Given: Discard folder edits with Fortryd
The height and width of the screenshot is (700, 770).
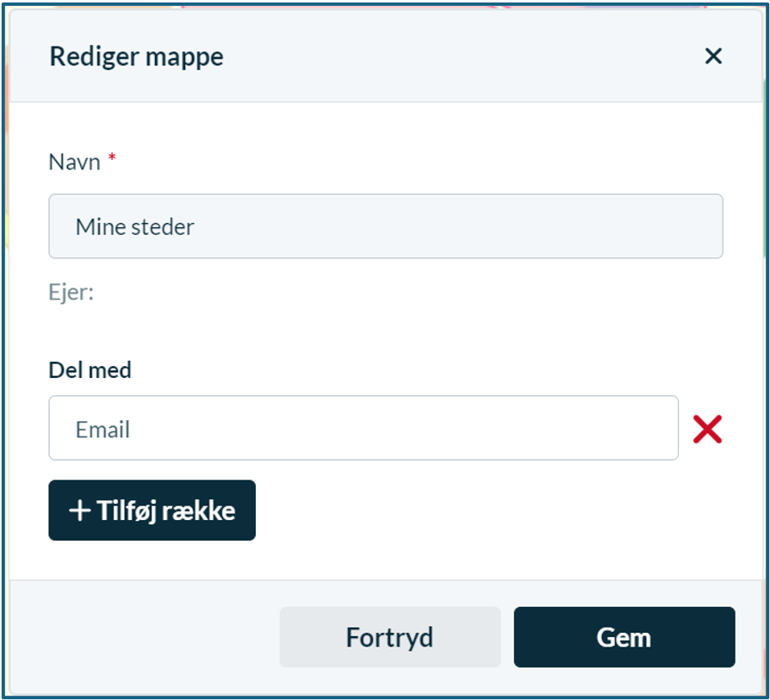Looking at the screenshot, I should point(390,636).
